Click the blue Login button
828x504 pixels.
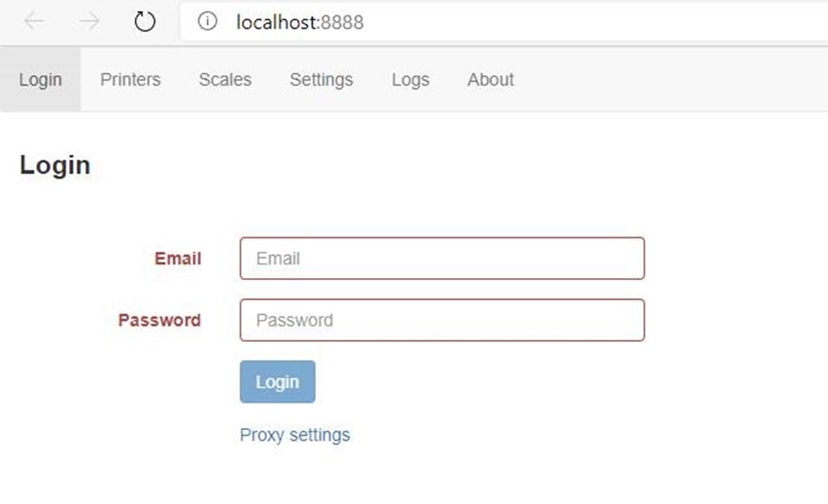(277, 381)
